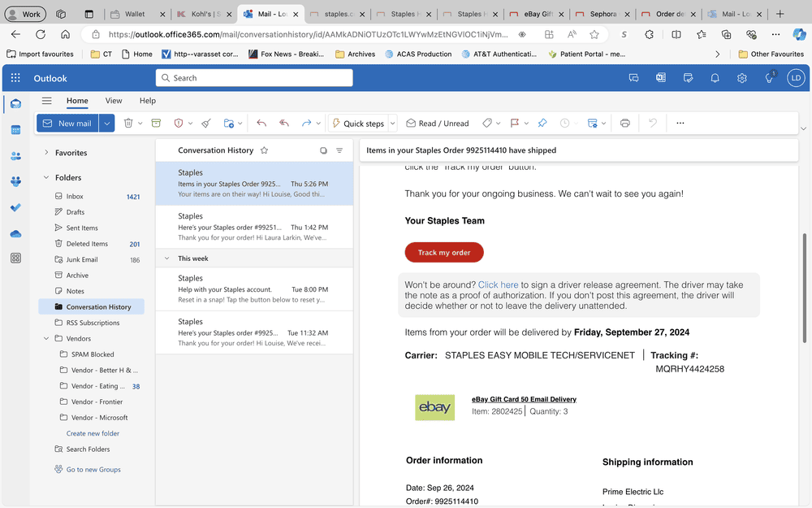Expand the Favorites section
Screen dimensions: 812x508
pyautogui.click(x=46, y=153)
